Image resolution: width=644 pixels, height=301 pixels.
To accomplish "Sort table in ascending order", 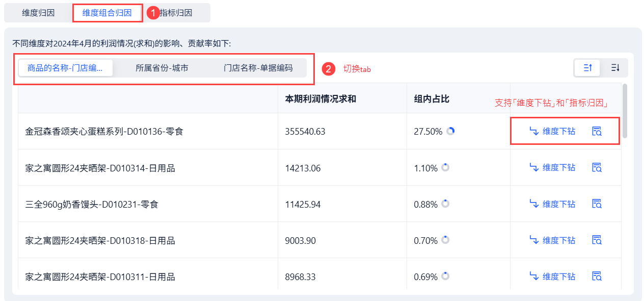I will [x=587, y=68].
